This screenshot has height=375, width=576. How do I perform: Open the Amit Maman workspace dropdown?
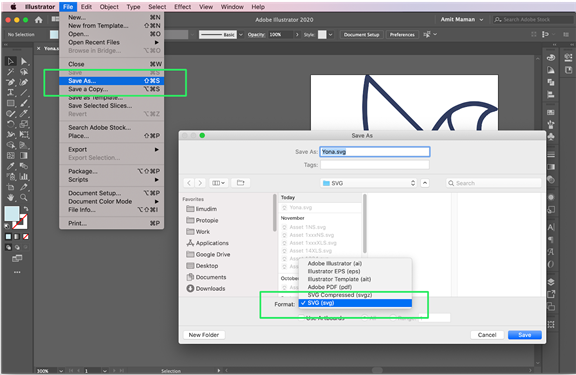pyautogui.click(x=462, y=19)
